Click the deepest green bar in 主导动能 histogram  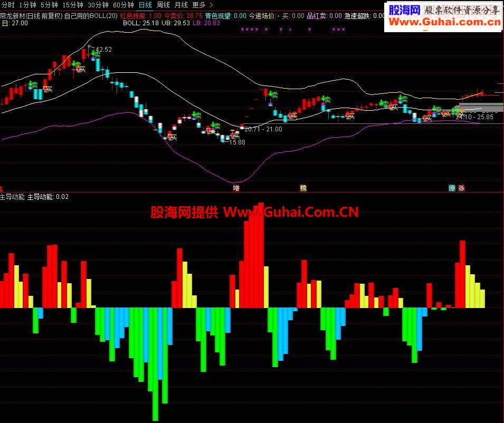155,364
